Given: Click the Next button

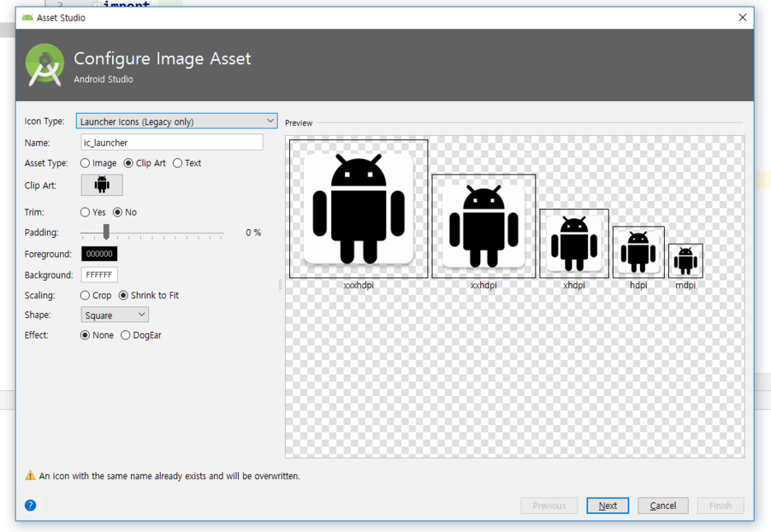Looking at the screenshot, I should (x=607, y=506).
